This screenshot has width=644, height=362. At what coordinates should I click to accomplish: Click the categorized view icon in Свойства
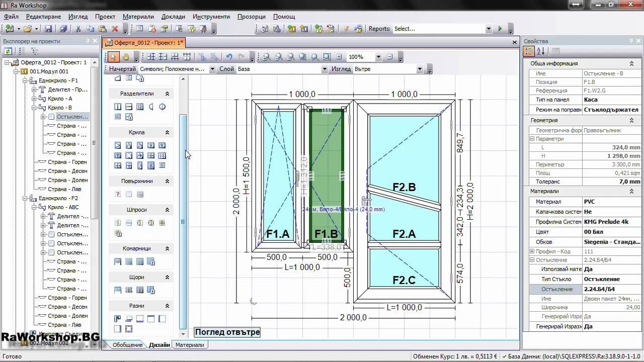[x=529, y=51]
